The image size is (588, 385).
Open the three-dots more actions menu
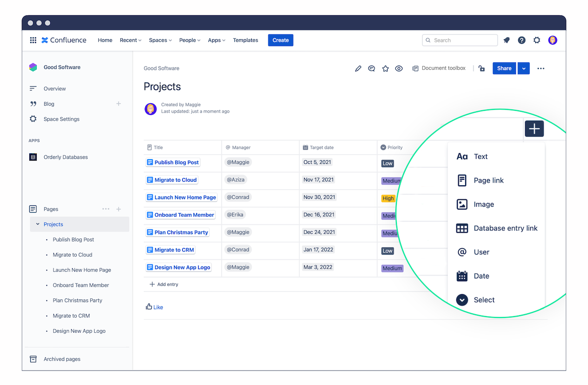(x=541, y=68)
